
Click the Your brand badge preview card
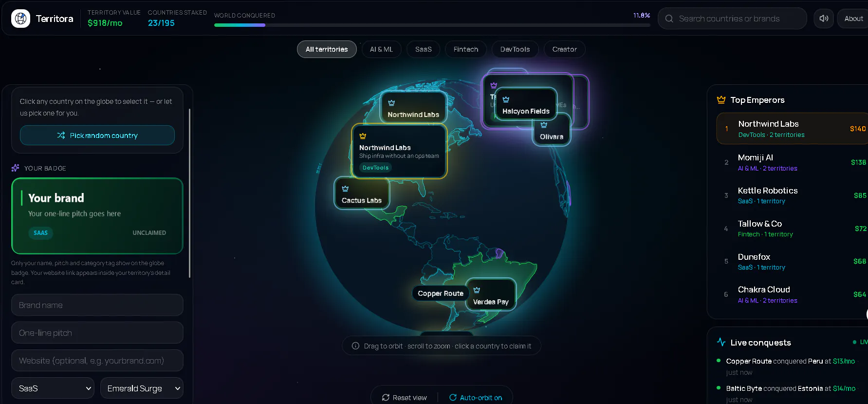pos(97,216)
